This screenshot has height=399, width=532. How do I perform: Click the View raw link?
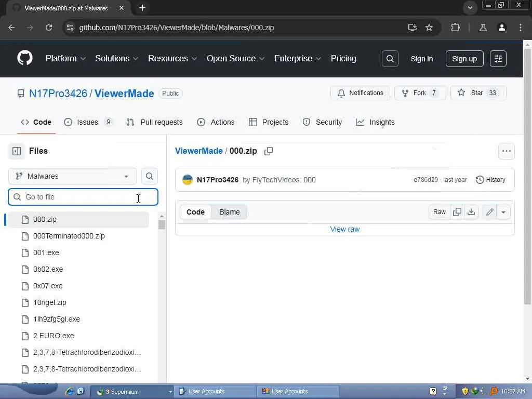pos(345,229)
